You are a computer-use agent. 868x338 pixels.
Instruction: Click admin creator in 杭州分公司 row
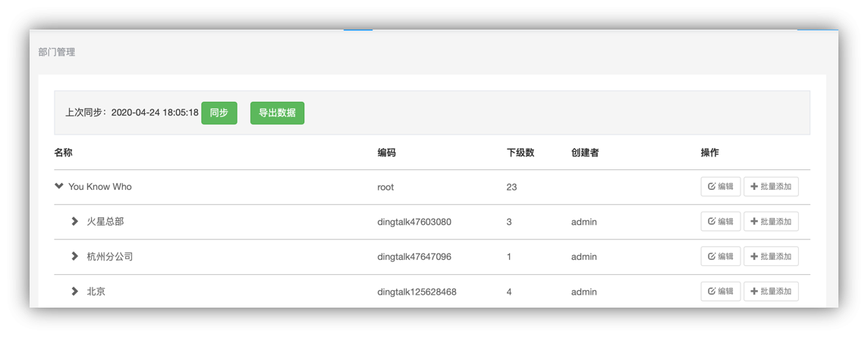[x=584, y=257]
